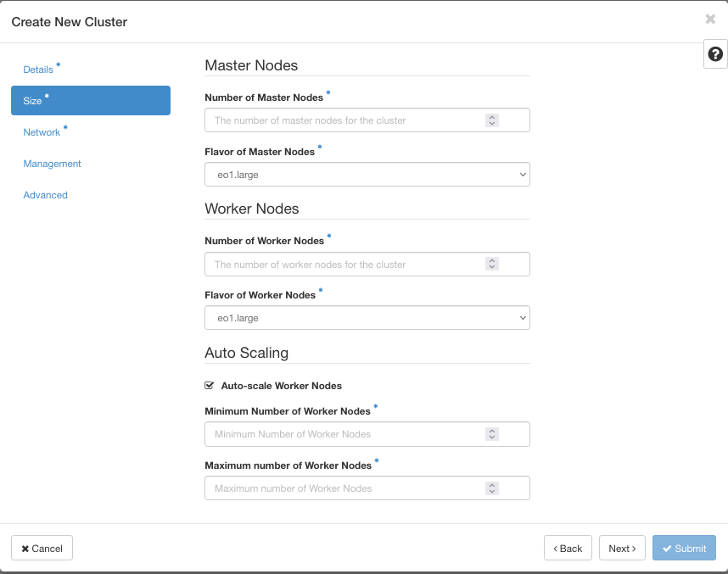This screenshot has width=728, height=574.
Task: Select the Size tab
Action: [90, 101]
